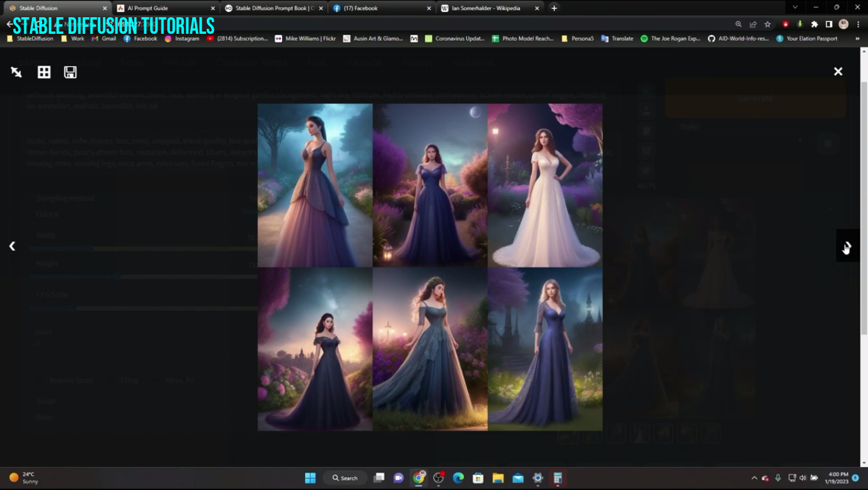The height and width of the screenshot is (490, 868).
Task: Open Microsoft Store from taskbar
Action: 478,478
